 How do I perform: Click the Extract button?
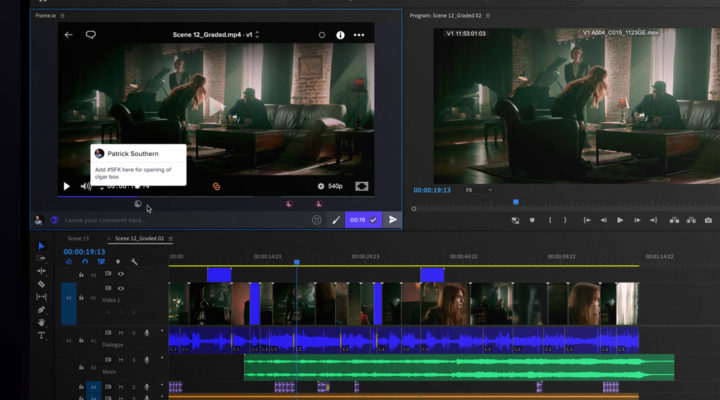(691, 220)
